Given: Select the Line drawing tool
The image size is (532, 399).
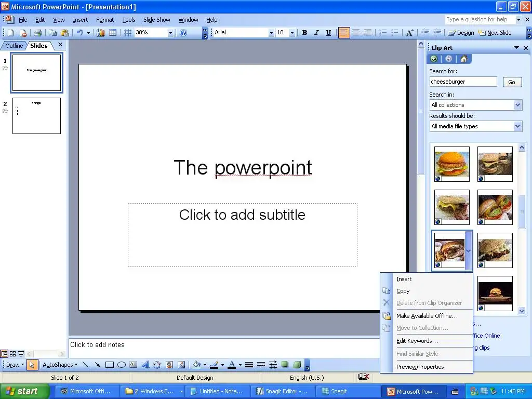Looking at the screenshot, I should pos(86,365).
